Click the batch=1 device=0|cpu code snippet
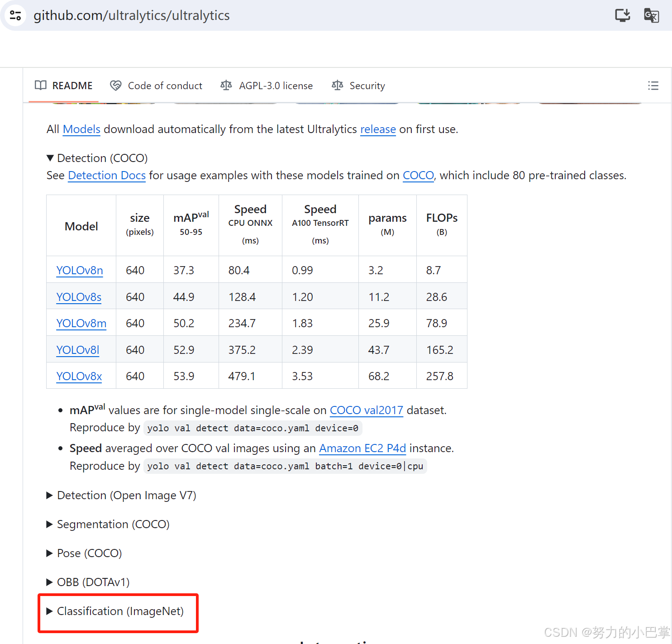The height and width of the screenshot is (644, 672). [285, 466]
